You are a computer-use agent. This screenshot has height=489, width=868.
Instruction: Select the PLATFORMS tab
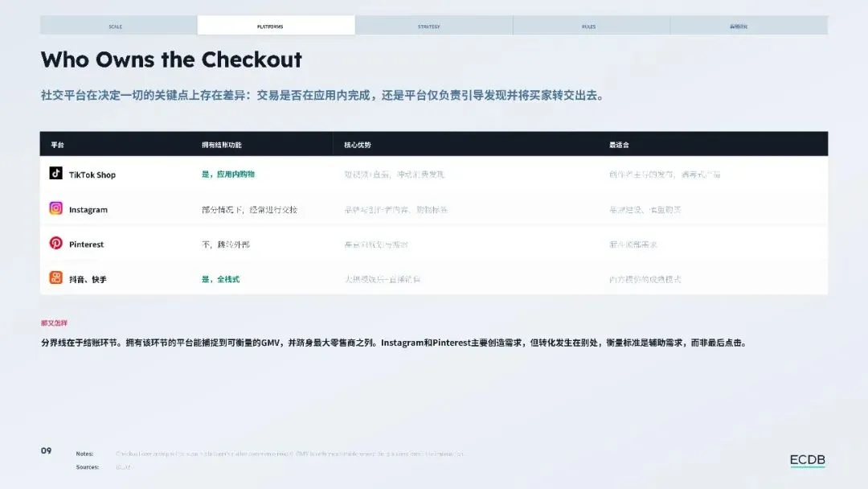(276, 26)
